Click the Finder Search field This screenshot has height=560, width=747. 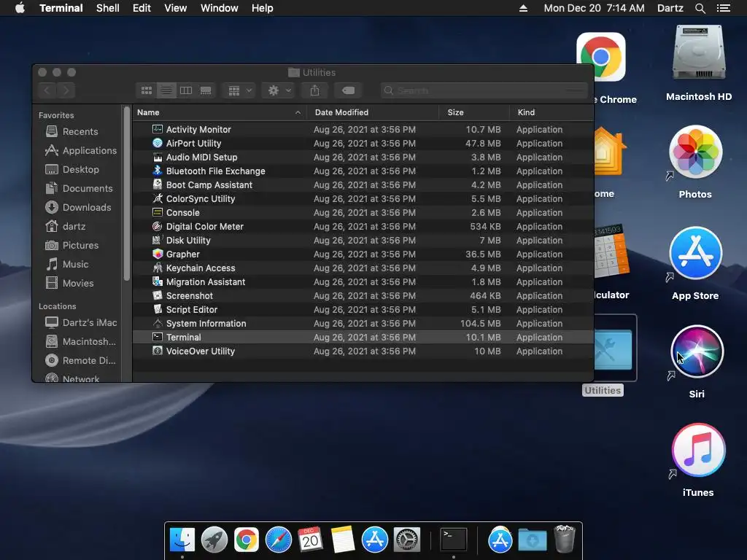484,90
